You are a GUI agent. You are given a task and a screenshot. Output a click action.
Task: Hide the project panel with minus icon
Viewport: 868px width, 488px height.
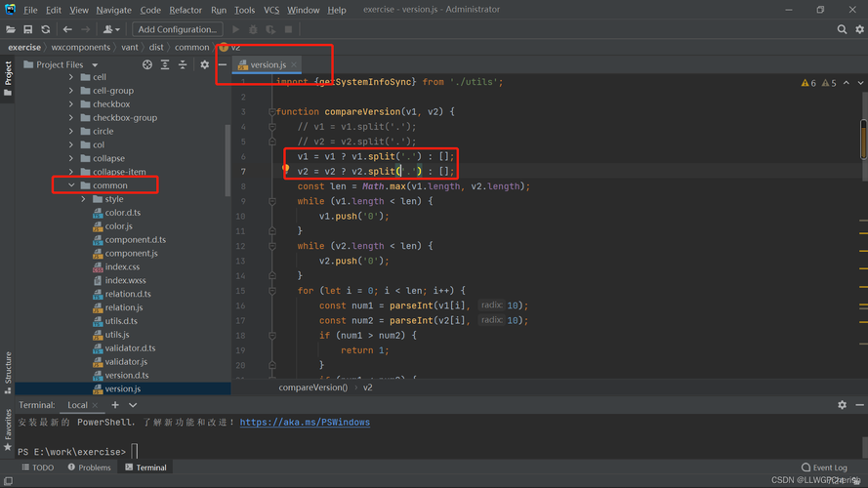coord(223,64)
